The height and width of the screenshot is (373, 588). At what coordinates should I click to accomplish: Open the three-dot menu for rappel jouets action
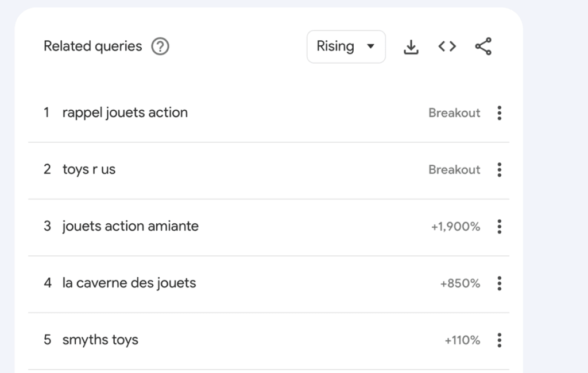[x=500, y=113]
